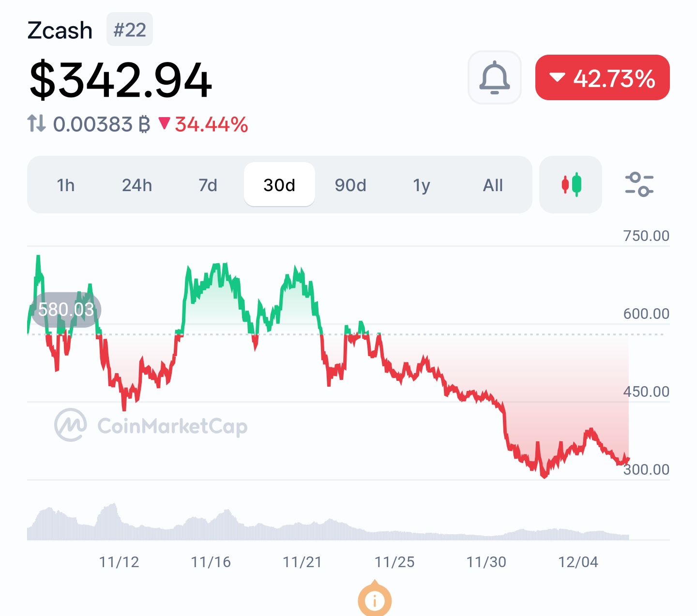Tap the #22 rank badge

click(x=130, y=30)
